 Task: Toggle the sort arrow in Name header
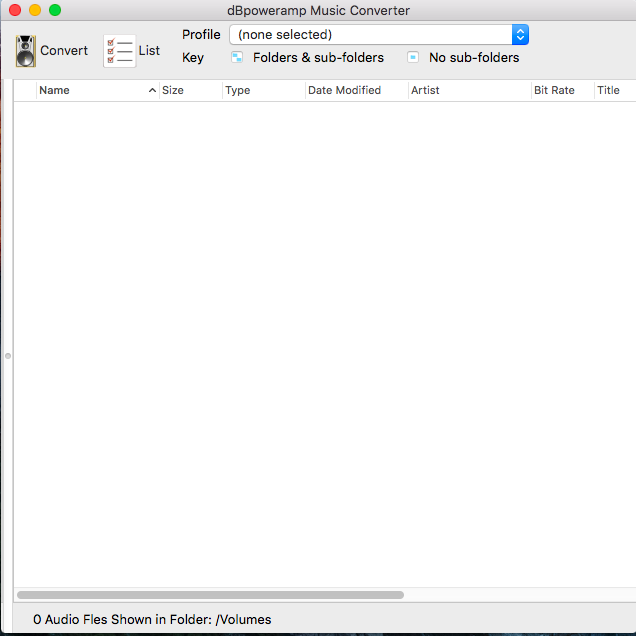click(x=152, y=90)
